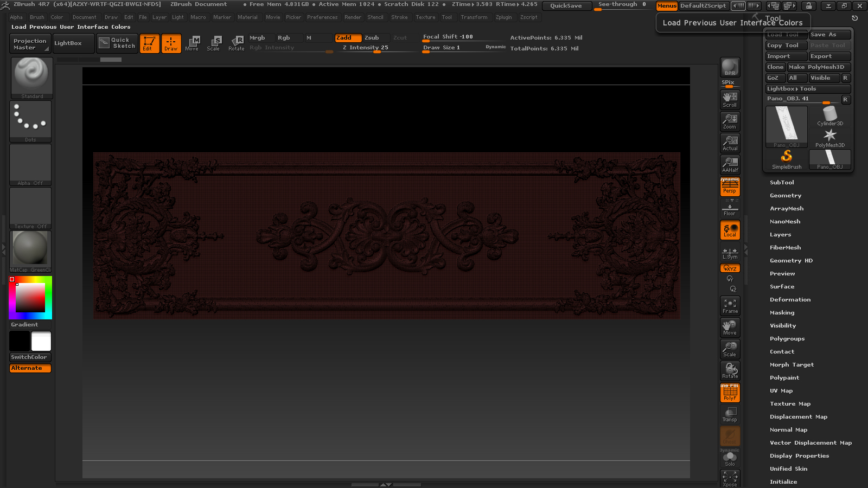Activate the Draw mode icon
Screen dimensions: 868x488
coord(171,43)
